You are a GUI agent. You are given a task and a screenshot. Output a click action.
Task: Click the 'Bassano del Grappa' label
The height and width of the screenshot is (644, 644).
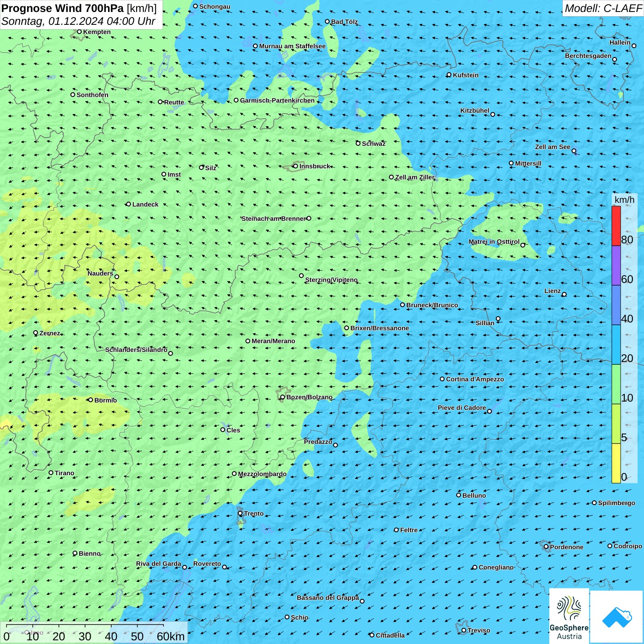tap(328, 598)
